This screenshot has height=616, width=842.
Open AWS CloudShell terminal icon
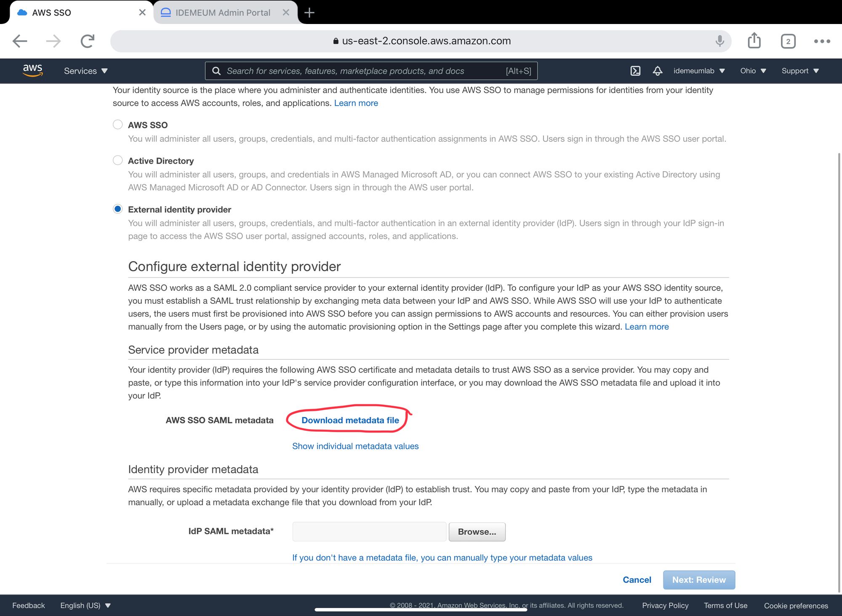pos(635,71)
